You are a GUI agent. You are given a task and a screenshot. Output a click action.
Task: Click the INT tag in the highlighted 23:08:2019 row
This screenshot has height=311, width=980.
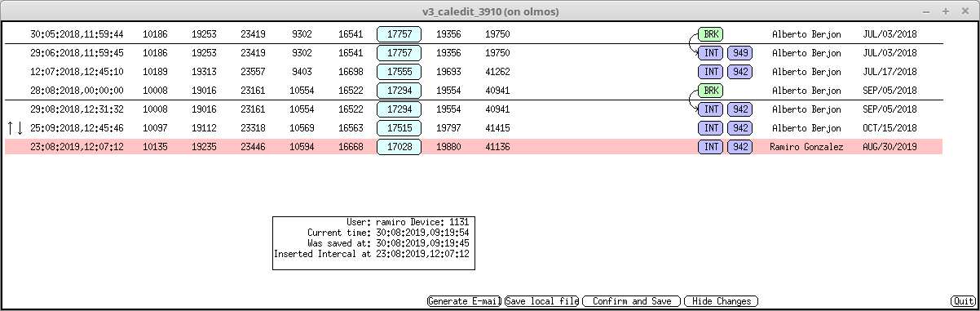coord(711,147)
